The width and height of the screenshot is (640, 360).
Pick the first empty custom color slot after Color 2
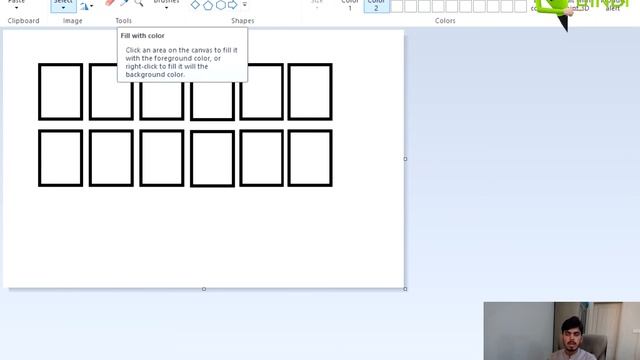click(397, 6)
